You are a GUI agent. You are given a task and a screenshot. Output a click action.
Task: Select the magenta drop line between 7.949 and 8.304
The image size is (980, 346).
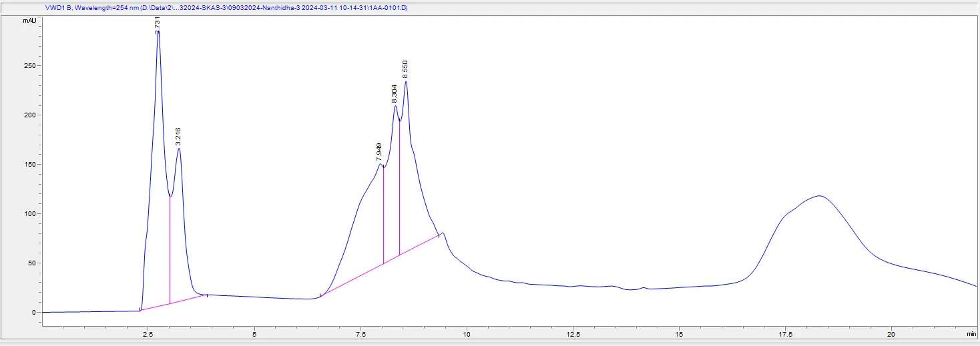click(x=383, y=215)
